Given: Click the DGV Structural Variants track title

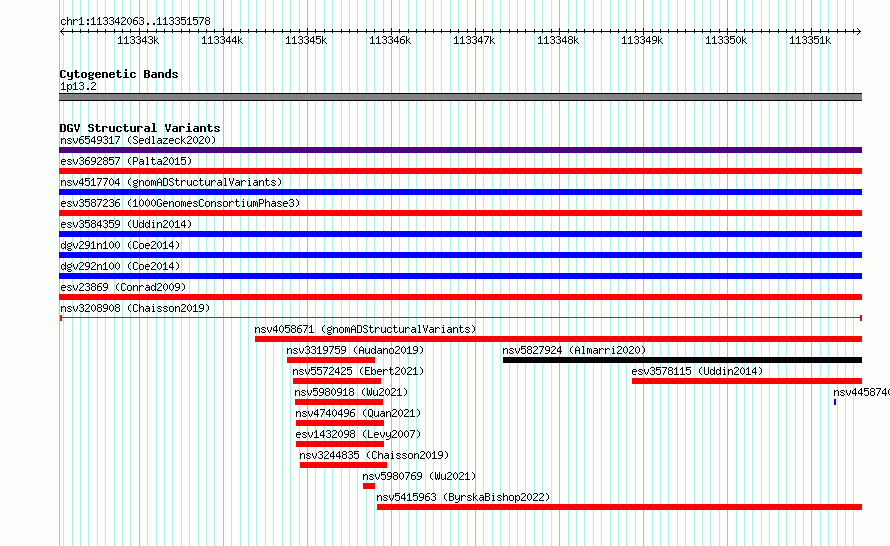Looking at the screenshot, I should (x=140, y=128).
